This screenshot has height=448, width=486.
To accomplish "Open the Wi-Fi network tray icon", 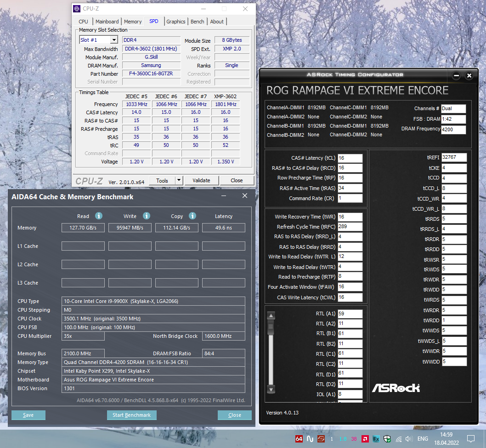I will click(x=399, y=439).
